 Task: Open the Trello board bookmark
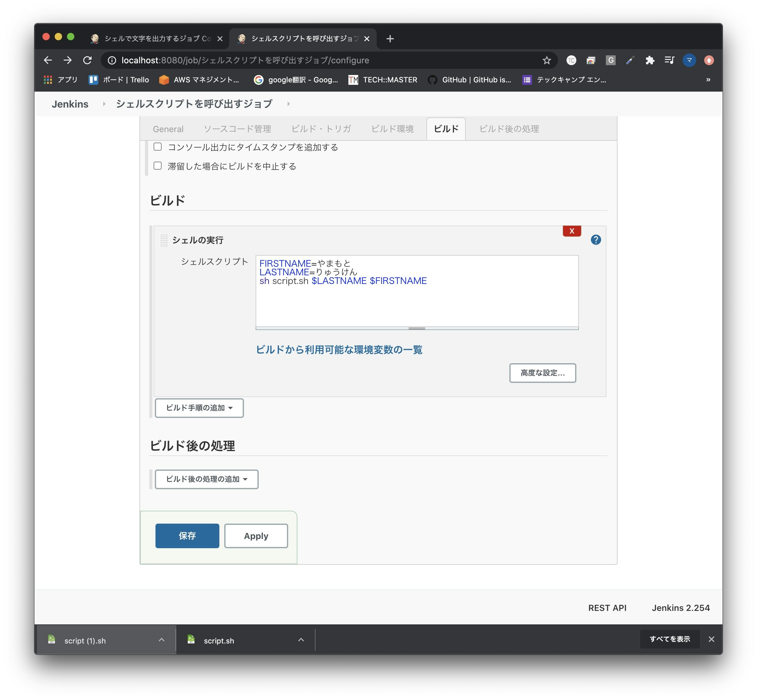[x=119, y=80]
